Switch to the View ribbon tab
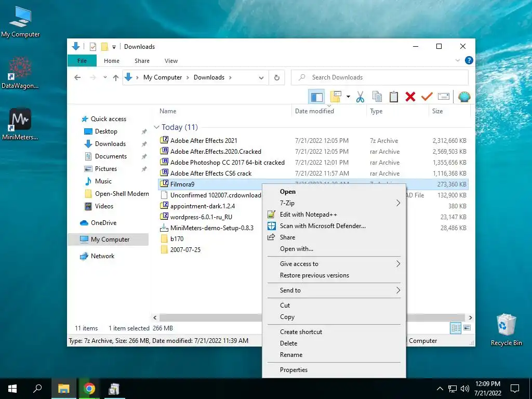 [171, 61]
